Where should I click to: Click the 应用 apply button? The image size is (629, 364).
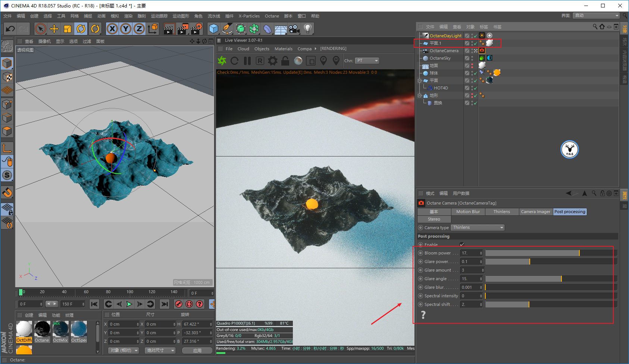(197, 350)
